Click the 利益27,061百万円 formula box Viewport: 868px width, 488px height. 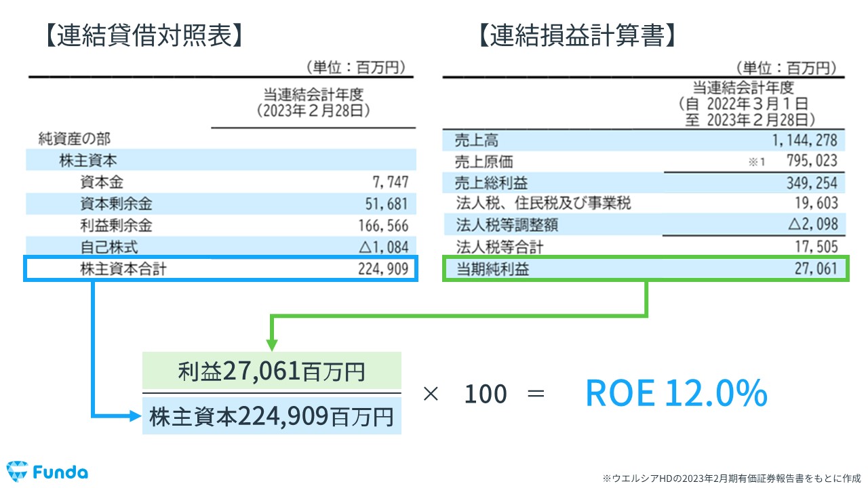click(271, 369)
